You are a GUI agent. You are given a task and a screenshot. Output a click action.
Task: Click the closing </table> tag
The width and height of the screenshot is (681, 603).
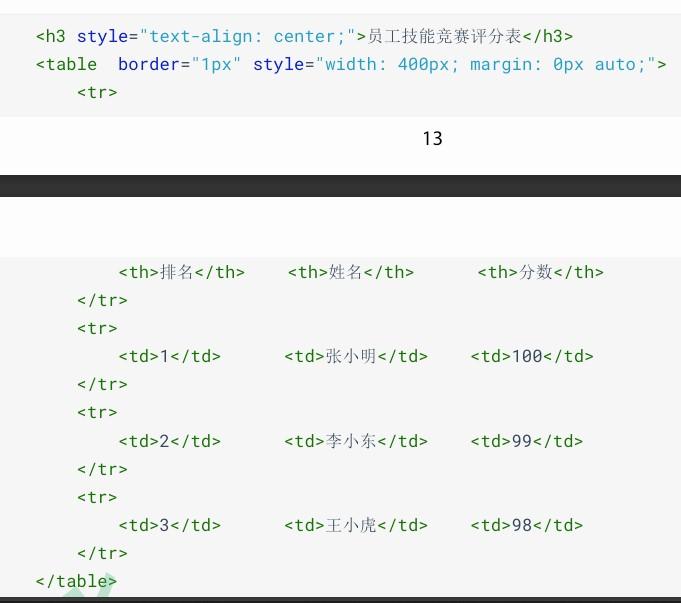(x=76, y=581)
